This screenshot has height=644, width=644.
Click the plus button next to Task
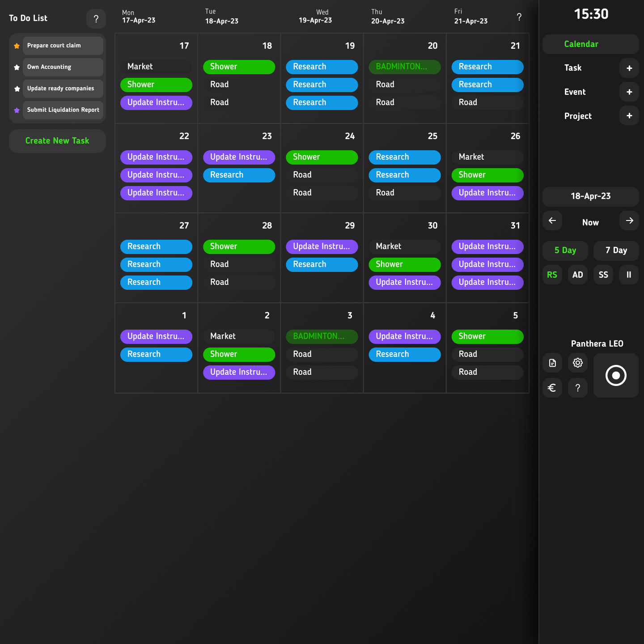click(629, 68)
